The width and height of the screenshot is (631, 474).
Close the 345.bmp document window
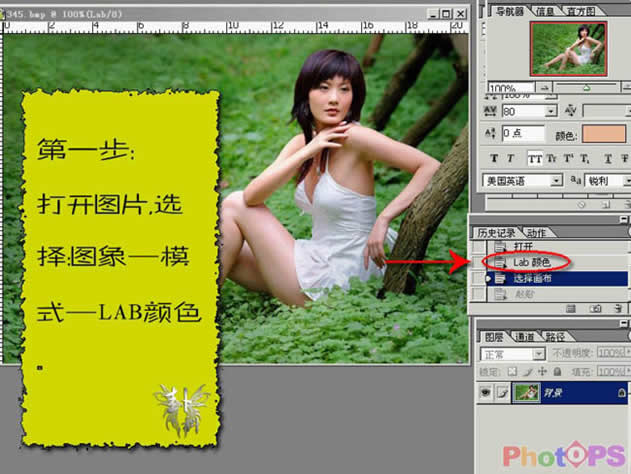pyautogui.click(x=461, y=14)
